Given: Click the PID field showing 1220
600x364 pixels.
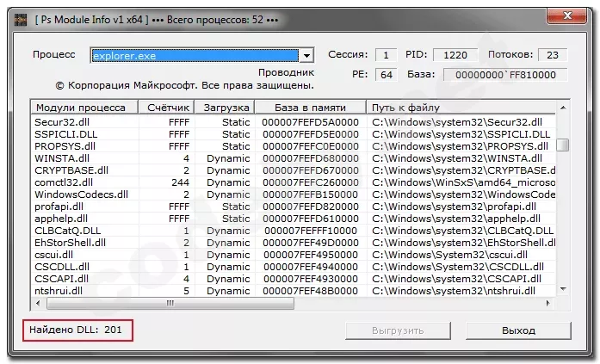Looking at the screenshot, I should pos(455,55).
